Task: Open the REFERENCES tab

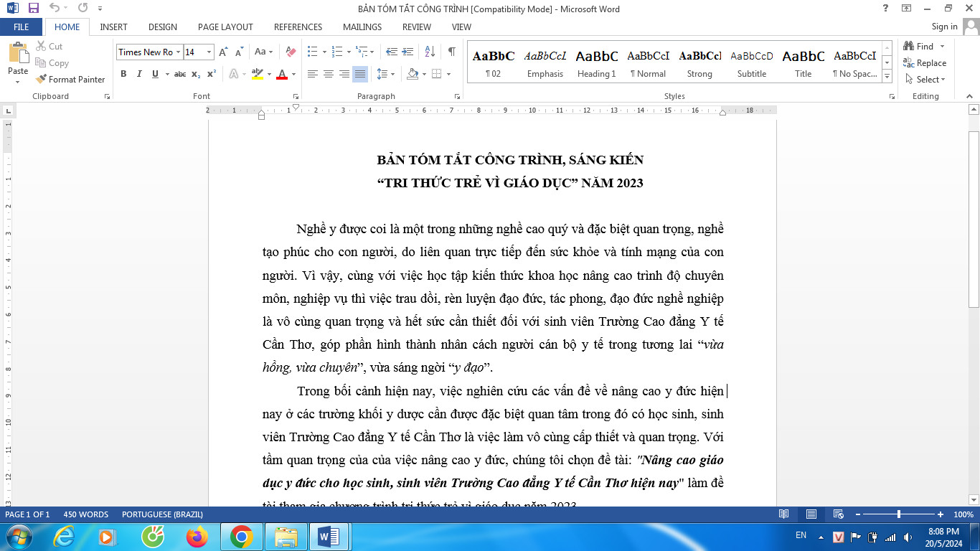Action: click(298, 27)
